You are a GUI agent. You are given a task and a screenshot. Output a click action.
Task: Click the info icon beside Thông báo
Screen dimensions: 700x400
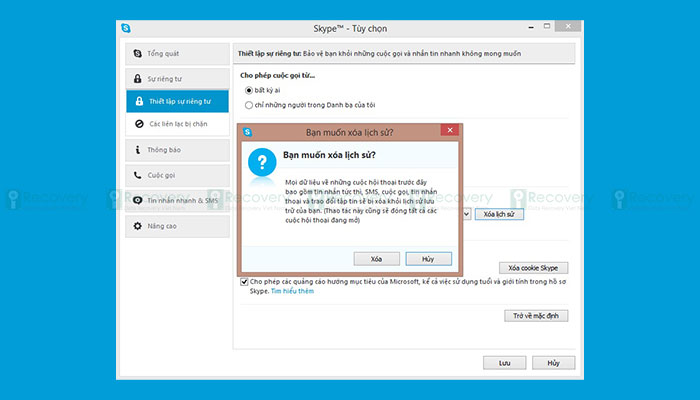tap(138, 150)
